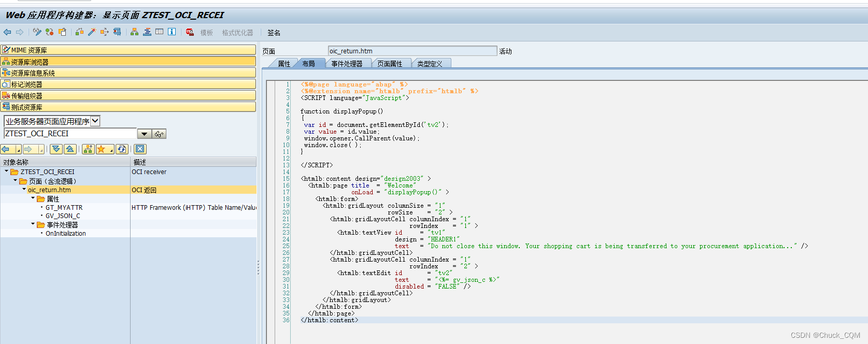Click the test/execute arrow-box icon

point(105,32)
